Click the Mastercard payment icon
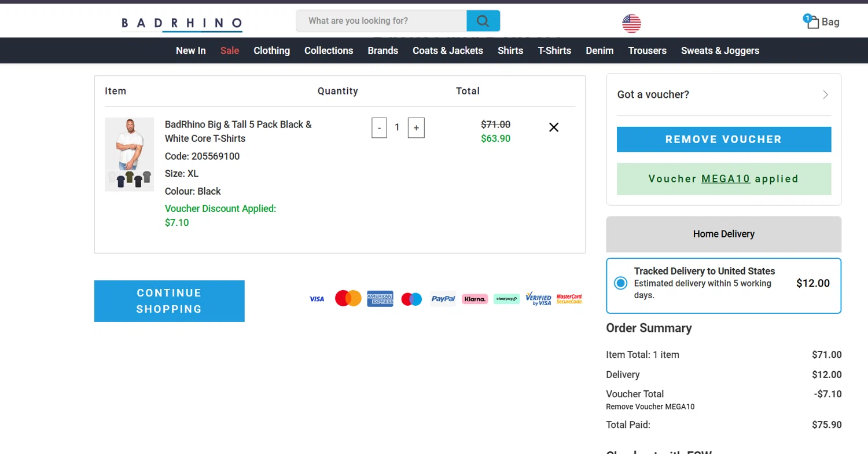Viewport: 868px width, 454px height. pos(348,299)
